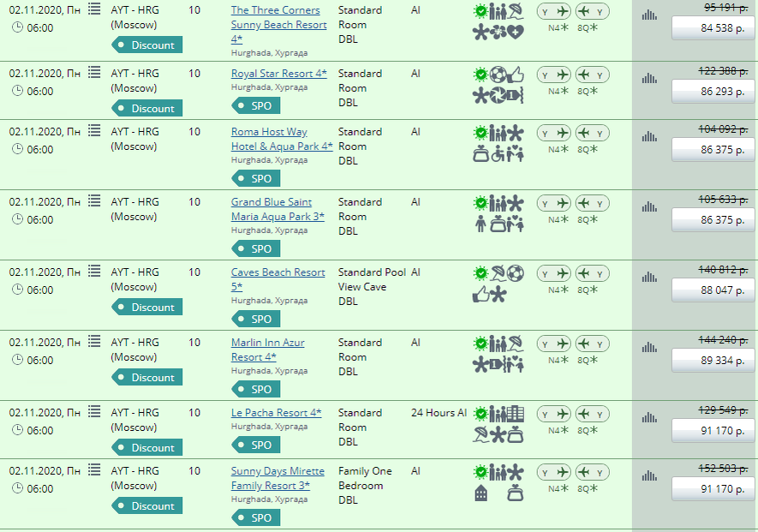758x532 pixels.
Task: Select the 88 047 p. price button
Action: click(x=713, y=290)
